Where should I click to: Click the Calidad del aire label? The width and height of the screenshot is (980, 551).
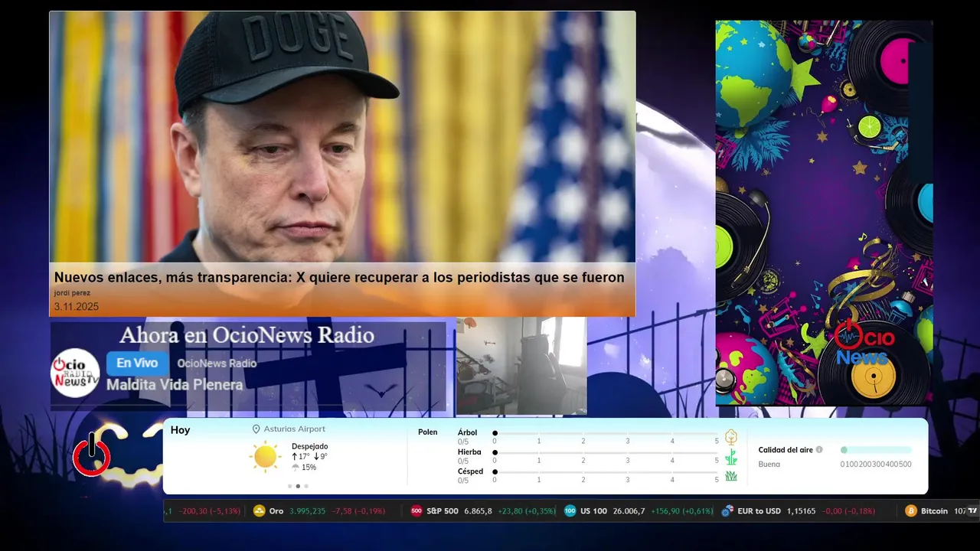[786, 450]
